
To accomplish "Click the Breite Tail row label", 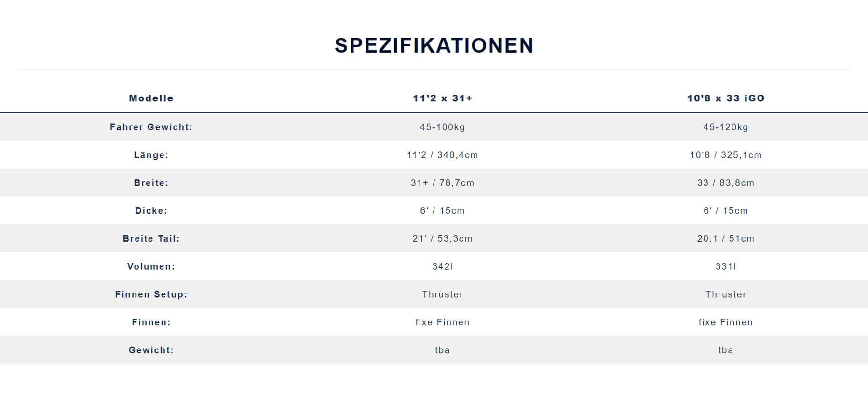I will 151,238.
